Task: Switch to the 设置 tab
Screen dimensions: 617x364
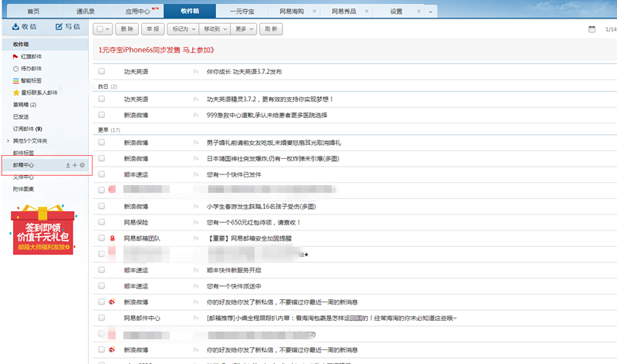Action: [396, 12]
